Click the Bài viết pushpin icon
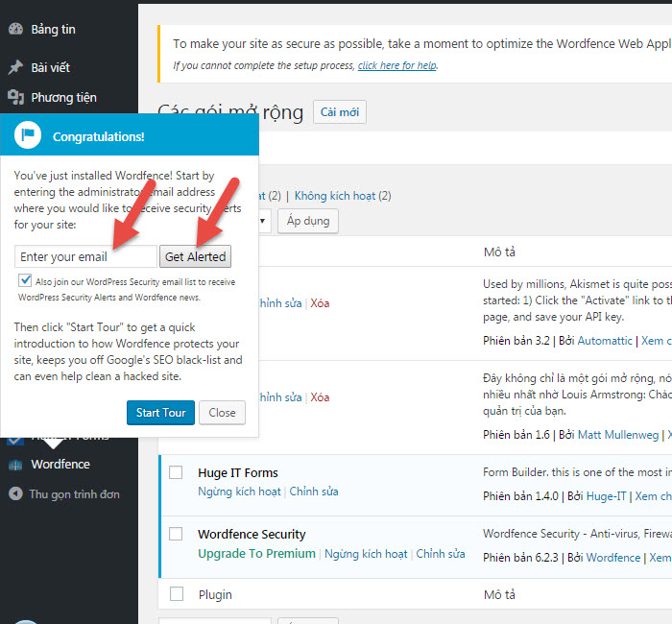The height and width of the screenshot is (624, 672). pyautogui.click(x=15, y=67)
